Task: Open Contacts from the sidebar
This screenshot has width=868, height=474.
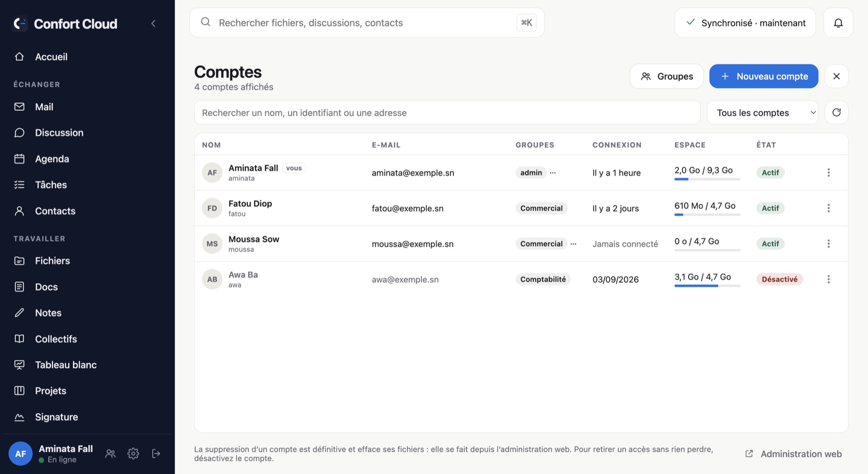Action: (x=87, y=211)
